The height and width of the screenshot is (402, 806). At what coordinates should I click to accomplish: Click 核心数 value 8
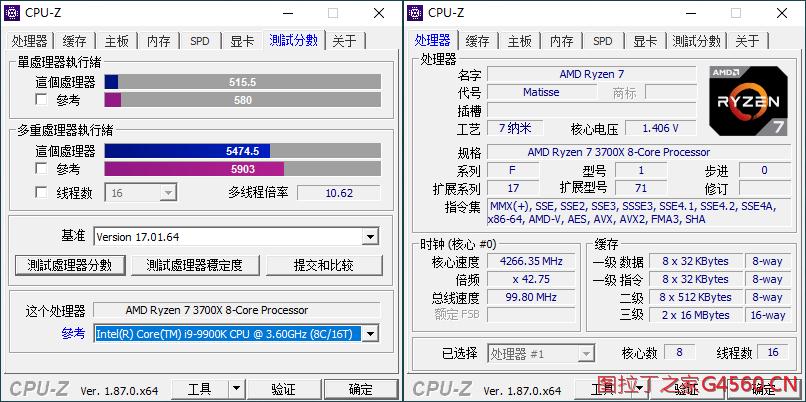coord(680,352)
